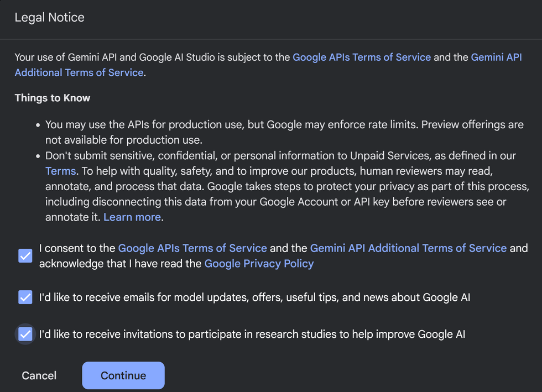The width and height of the screenshot is (542, 392).
Task: Click the Things to Know heading
Action: [x=53, y=98]
